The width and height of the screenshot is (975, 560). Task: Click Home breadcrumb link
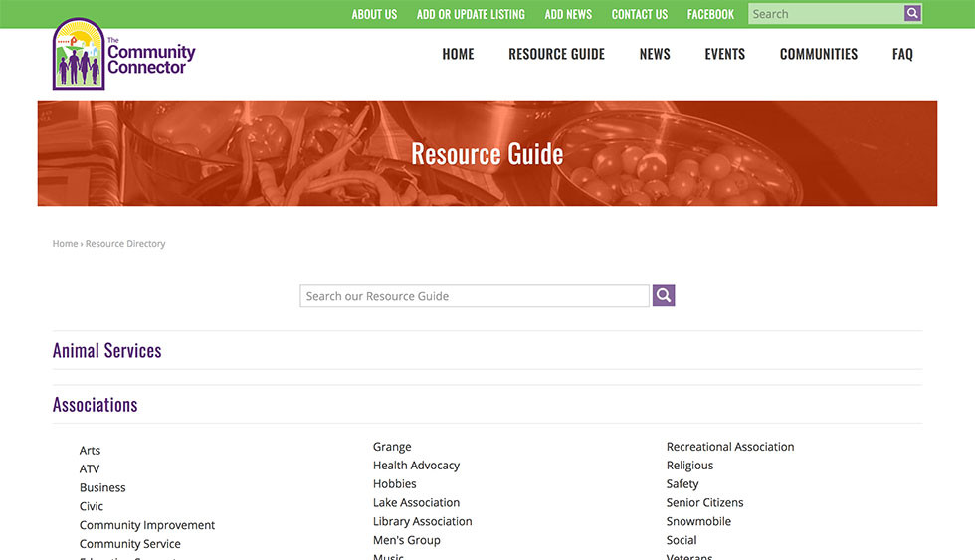click(65, 244)
